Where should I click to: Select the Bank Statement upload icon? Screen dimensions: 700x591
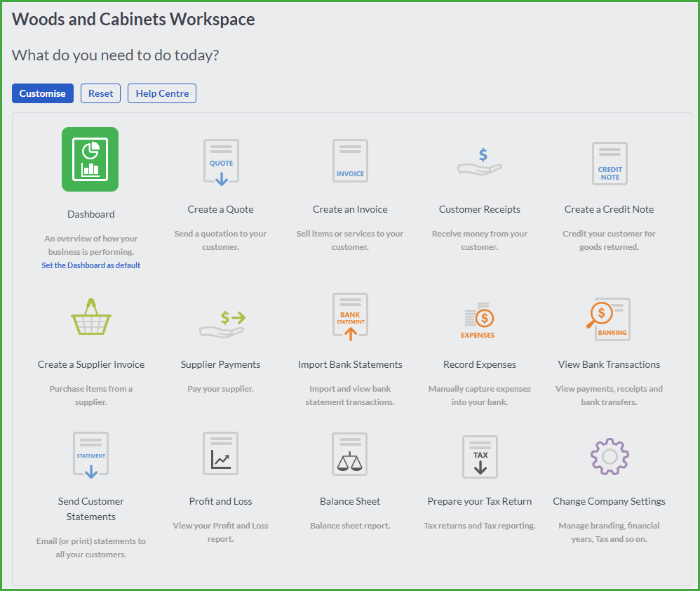351,317
